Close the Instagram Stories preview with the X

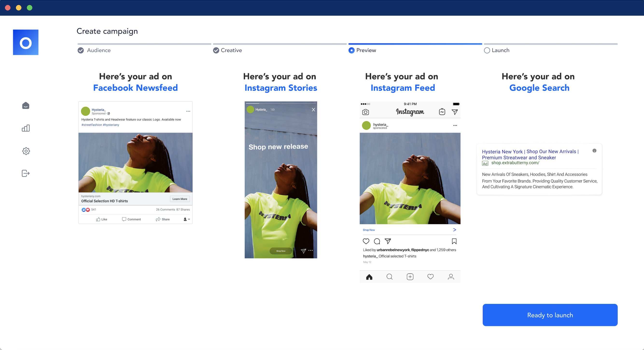[313, 110]
